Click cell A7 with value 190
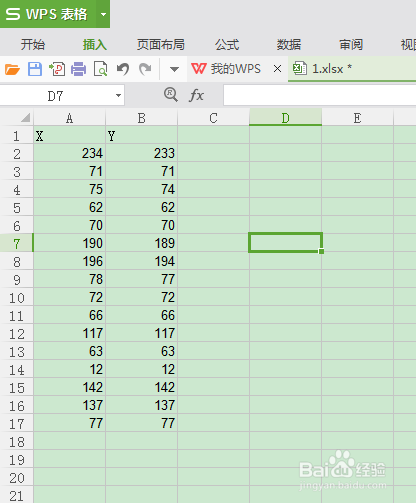 pos(69,244)
